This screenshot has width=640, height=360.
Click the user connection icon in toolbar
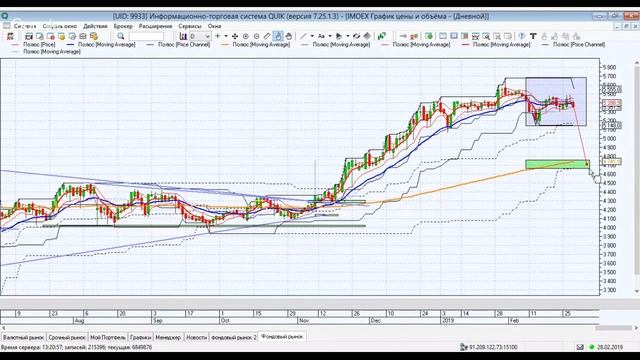tap(10, 36)
